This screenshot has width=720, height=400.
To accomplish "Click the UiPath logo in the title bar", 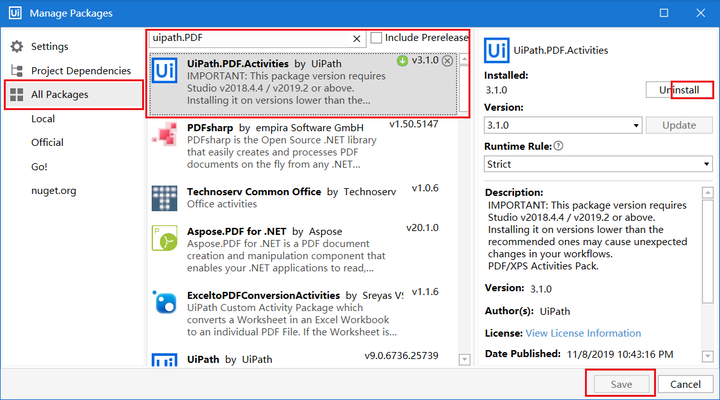I will tap(15, 13).
